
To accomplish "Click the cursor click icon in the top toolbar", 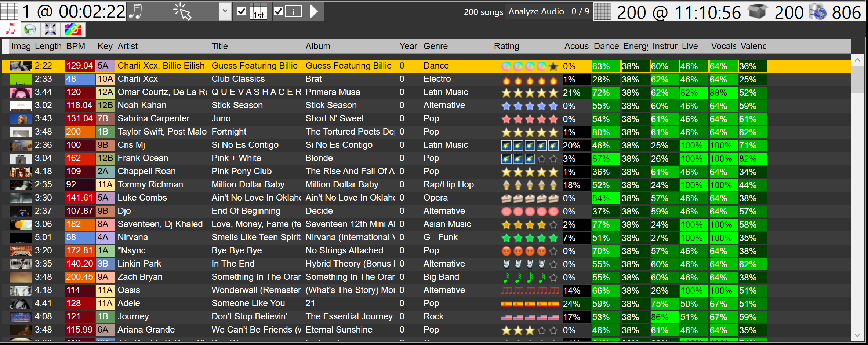I will (x=182, y=11).
